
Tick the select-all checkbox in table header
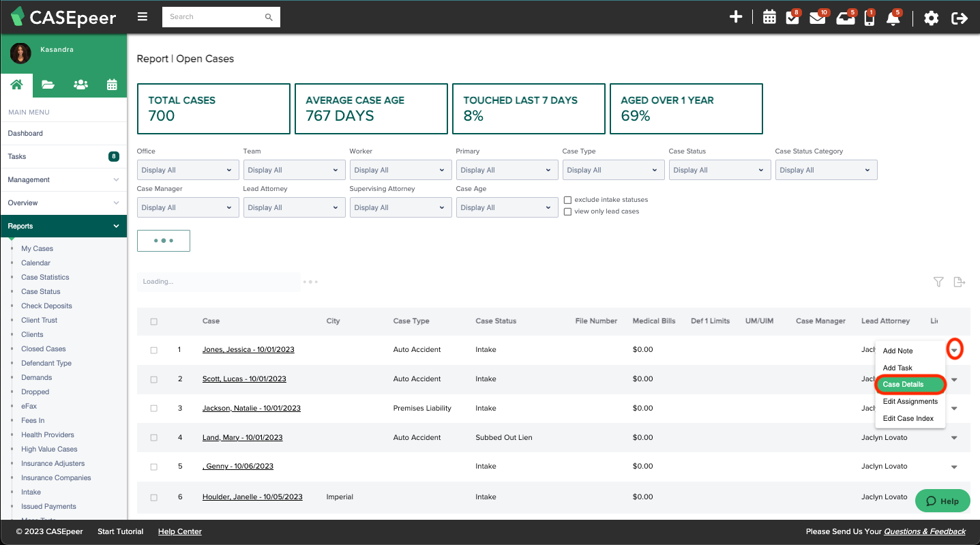point(153,321)
